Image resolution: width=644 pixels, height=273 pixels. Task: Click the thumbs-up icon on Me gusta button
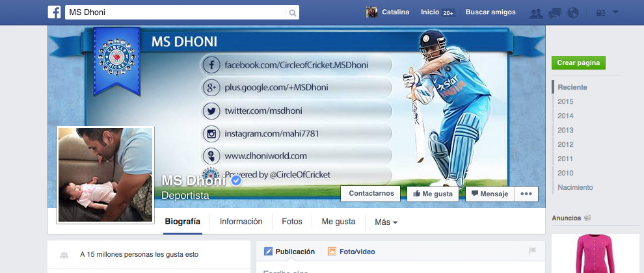[416, 194]
